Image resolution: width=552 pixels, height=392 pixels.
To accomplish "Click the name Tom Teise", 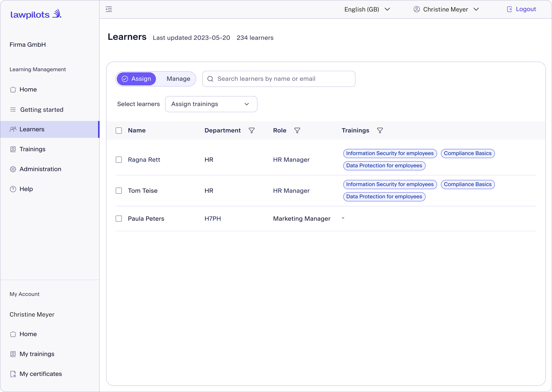I will pos(143,191).
